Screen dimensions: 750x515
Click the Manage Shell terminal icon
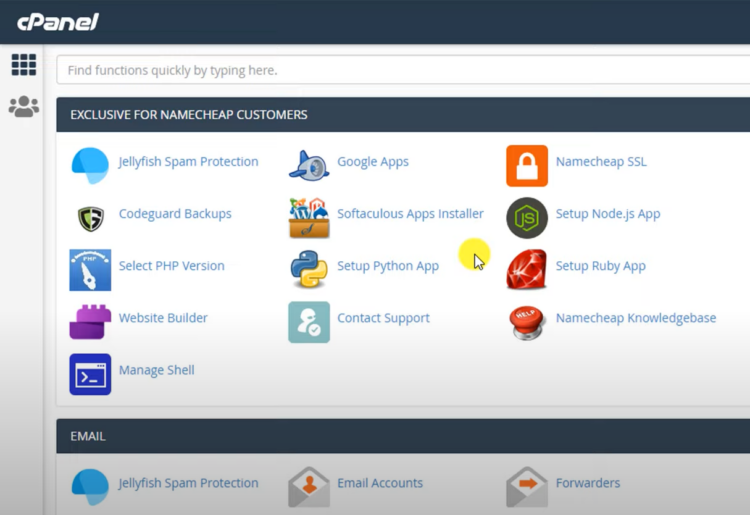click(x=90, y=374)
